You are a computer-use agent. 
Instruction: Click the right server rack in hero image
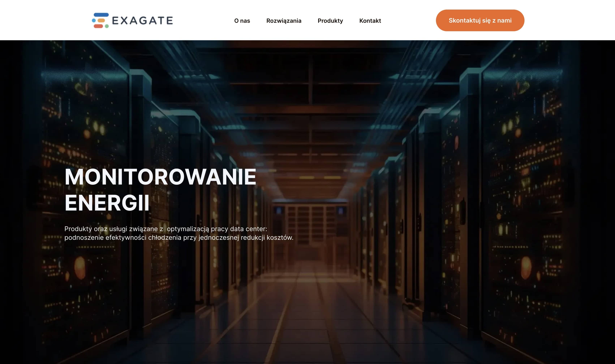pos(528,196)
